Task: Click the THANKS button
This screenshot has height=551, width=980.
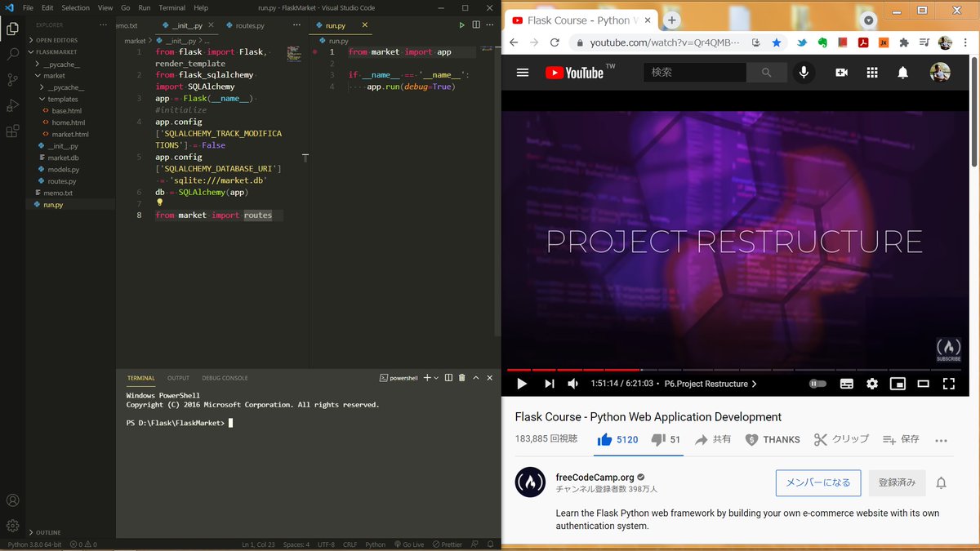Action: pos(773,439)
